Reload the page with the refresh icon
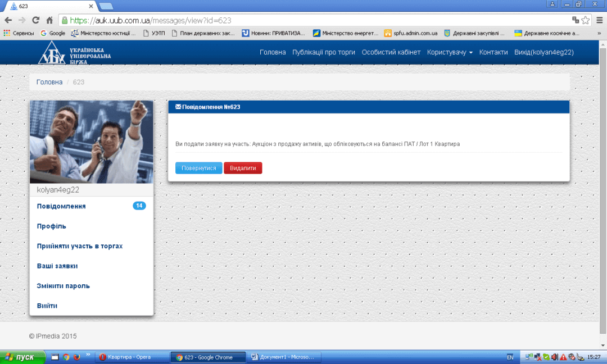This screenshot has width=607, height=364. click(x=36, y=20)
